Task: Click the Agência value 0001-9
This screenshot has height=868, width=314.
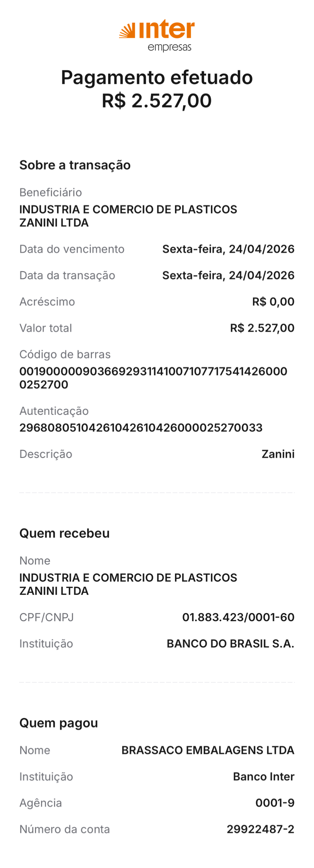Action: pyautogui.click(x=275, y=803)
